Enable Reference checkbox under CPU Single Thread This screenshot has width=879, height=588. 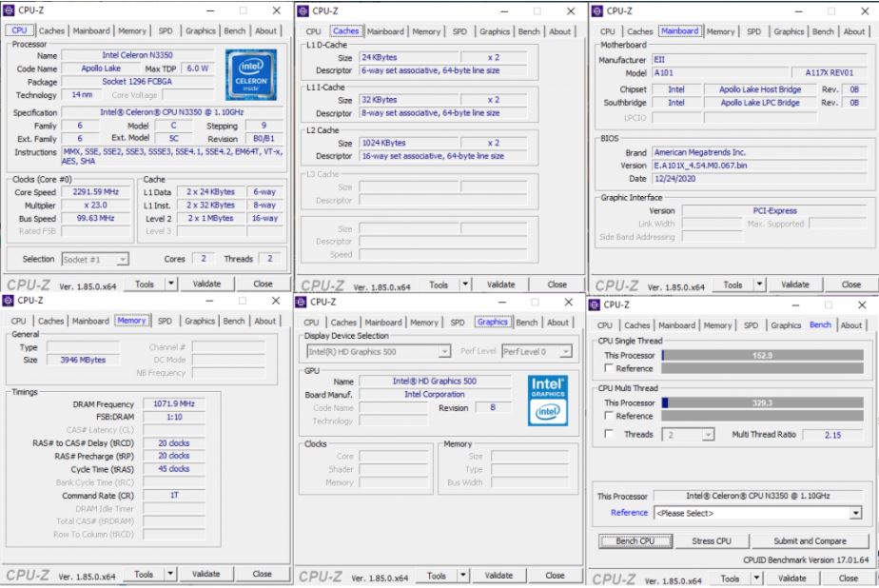pyautogui.click(x=609, y=368)
